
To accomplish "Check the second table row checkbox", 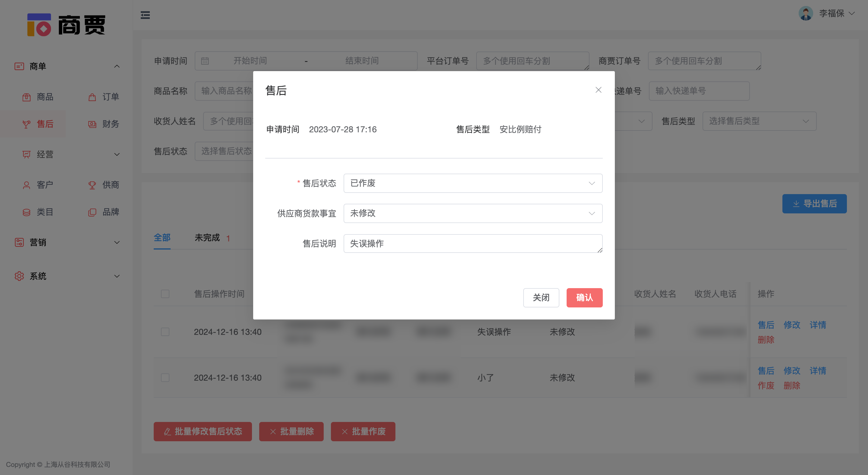I will point(165,378).
